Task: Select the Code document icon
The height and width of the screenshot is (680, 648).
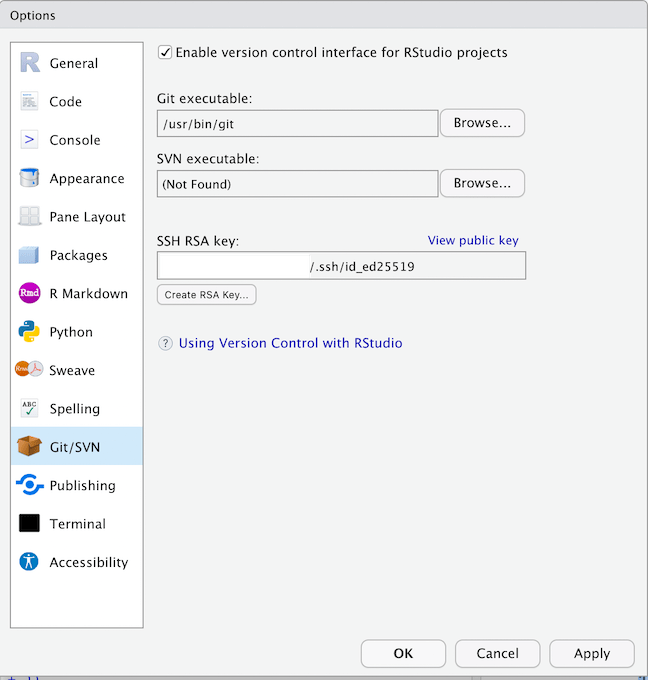Action: point(30,102)
